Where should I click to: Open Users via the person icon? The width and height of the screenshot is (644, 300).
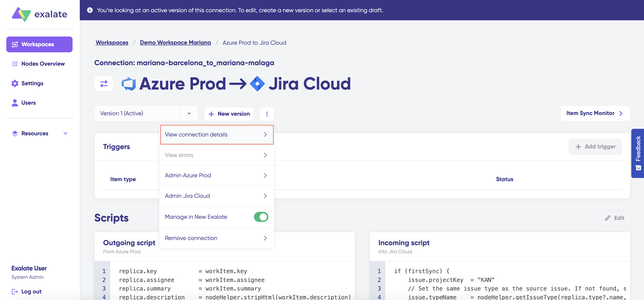[x=15, y=103]
